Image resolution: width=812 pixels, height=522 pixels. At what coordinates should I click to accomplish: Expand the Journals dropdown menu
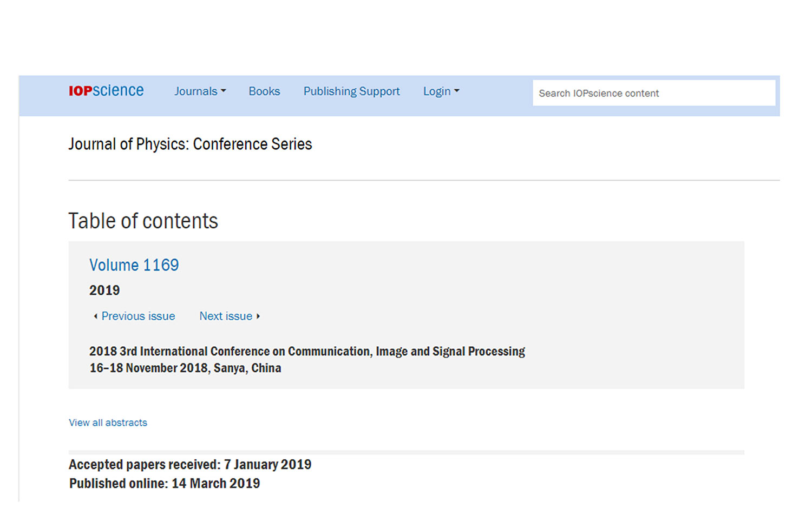(x=196, y=91)
